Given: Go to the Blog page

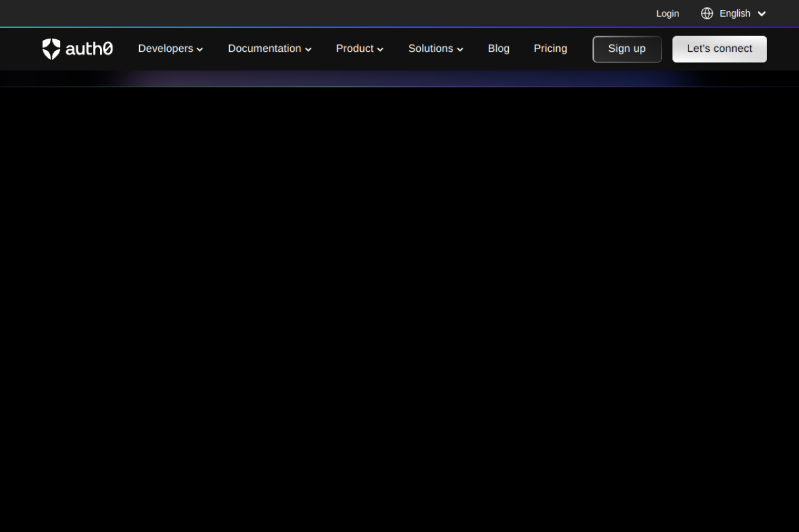Looking at the screenshot, I should click(x=498, y=49).
